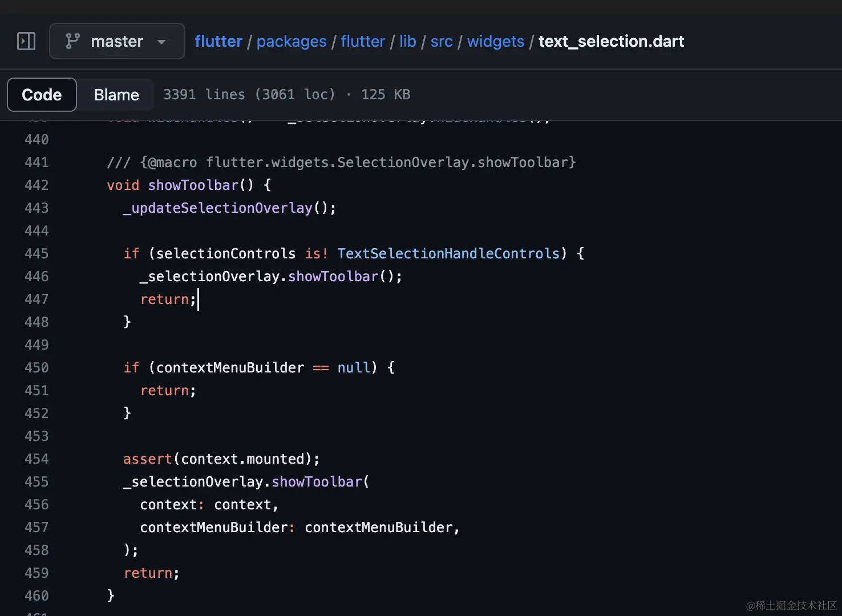Open the widgets folder breadcrumb
Screen dimensions: 842x616
(496, 41)
